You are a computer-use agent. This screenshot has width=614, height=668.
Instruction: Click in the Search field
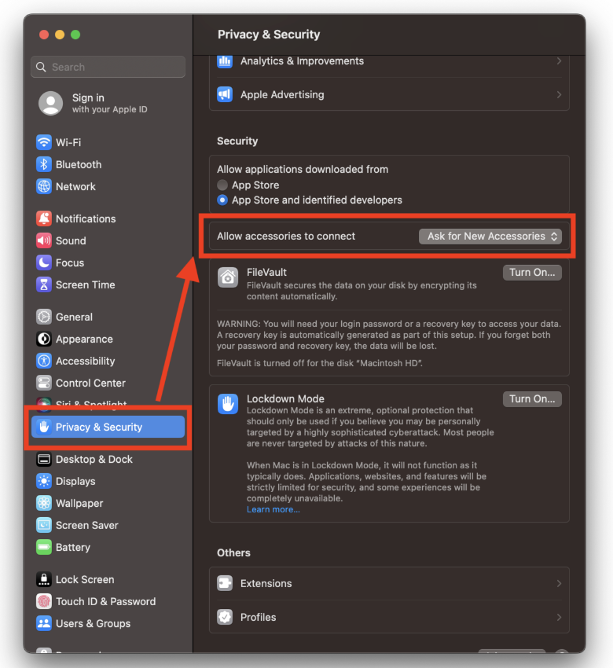point(108,67)
